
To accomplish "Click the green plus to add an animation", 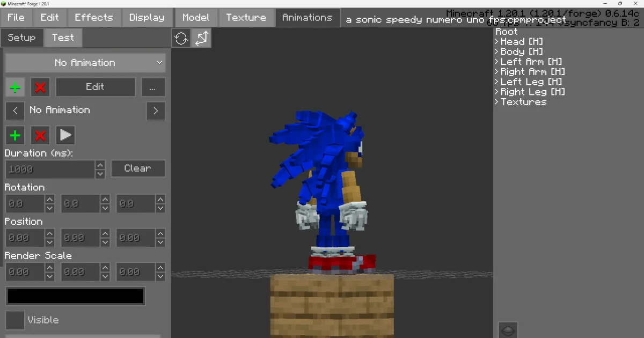I will (15, 87).
